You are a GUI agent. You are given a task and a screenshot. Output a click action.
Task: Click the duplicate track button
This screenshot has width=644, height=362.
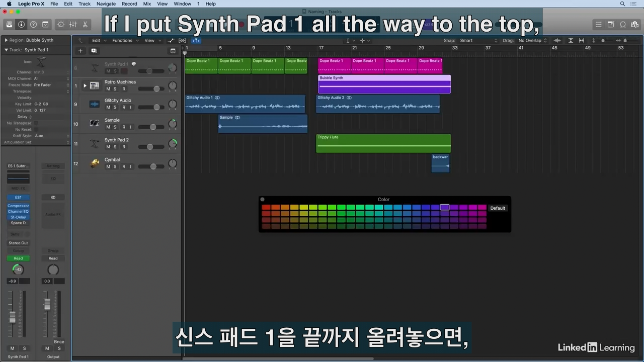tap(94, 51)
